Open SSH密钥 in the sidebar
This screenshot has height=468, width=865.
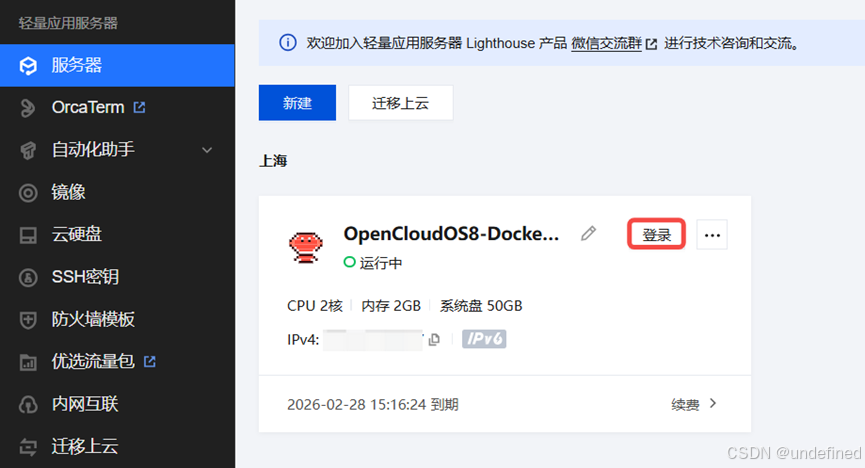pos(117,276)
